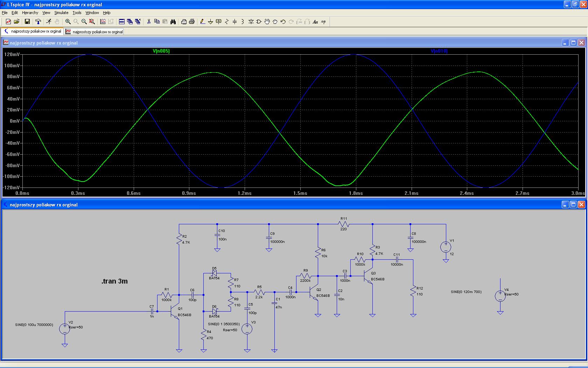
Task: Select the Resistor component tool
Action: coord(226,22)
